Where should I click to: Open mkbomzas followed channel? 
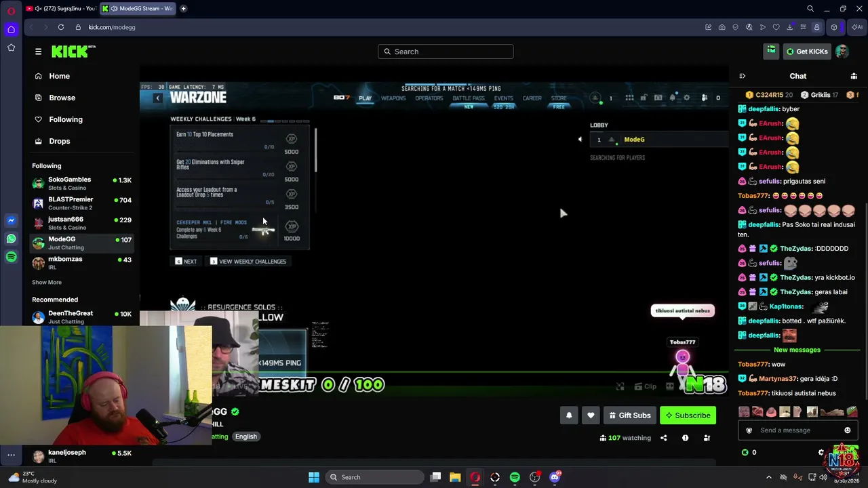[83, 262]
